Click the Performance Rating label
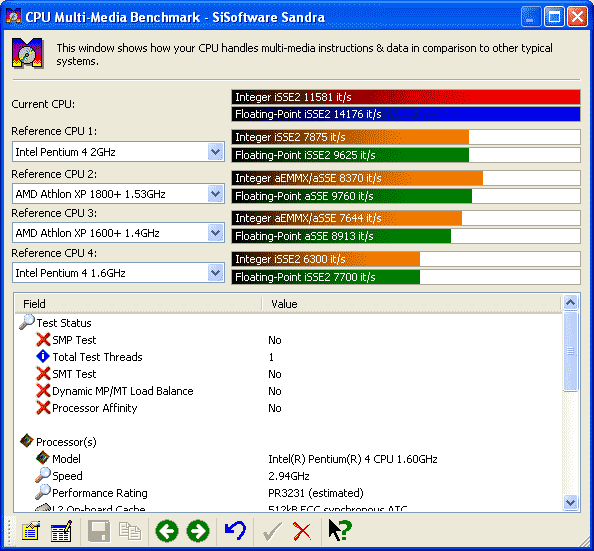594x551 pixels. (100, 493)
